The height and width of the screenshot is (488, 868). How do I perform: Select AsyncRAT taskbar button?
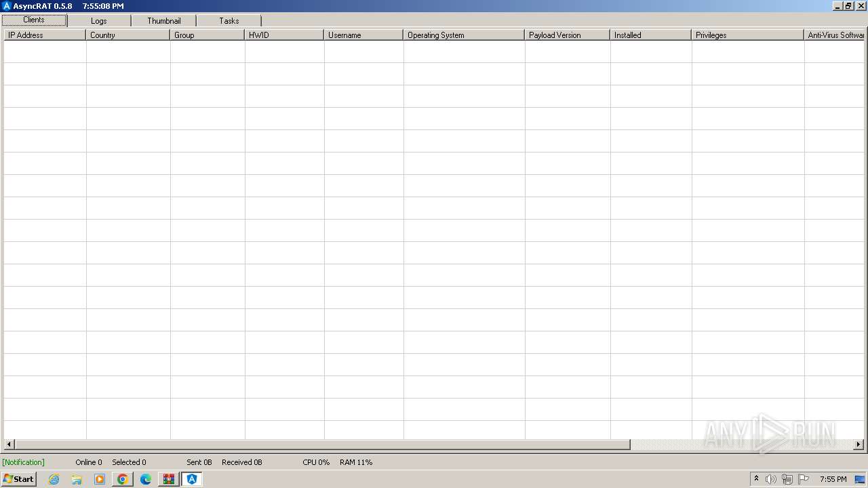coord(192,479)
